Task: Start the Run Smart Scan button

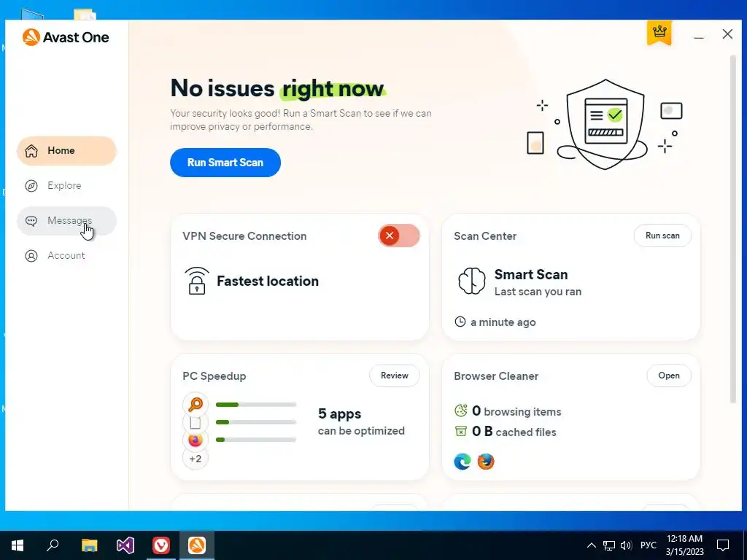Action: (x=225, y=163)
